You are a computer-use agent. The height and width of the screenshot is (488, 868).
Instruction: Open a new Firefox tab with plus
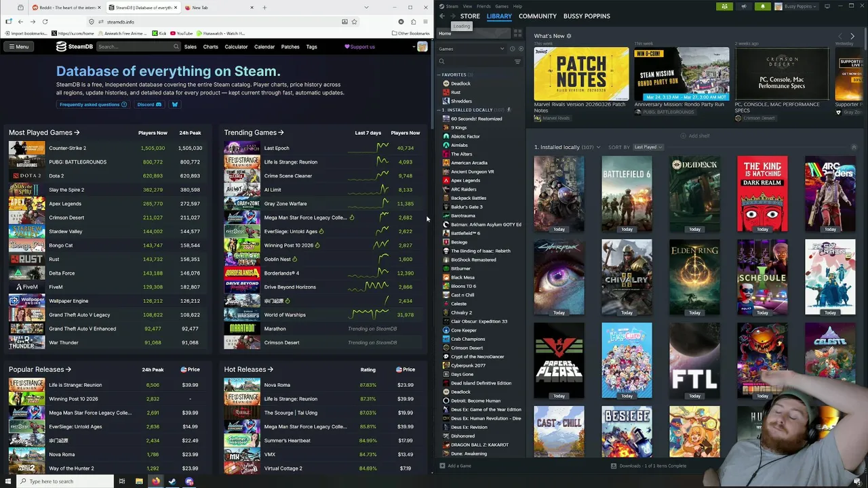(x=264, y=7)
